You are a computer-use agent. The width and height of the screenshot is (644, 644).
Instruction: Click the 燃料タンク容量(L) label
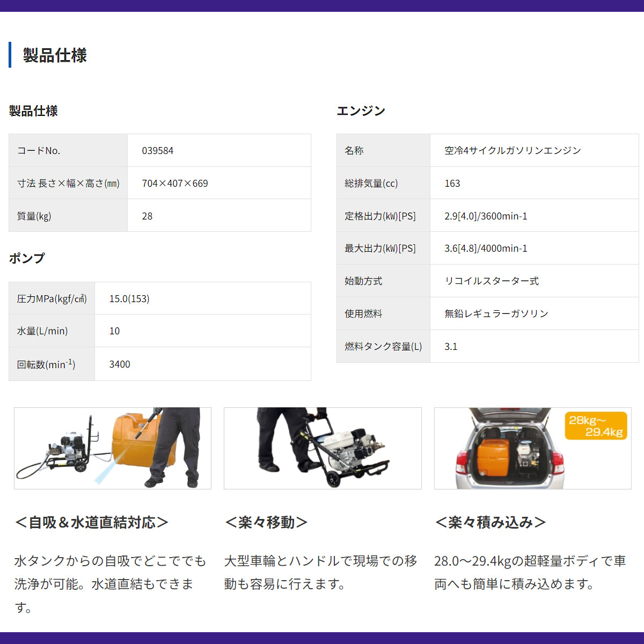pyautogui.click(x=384, y=346)
